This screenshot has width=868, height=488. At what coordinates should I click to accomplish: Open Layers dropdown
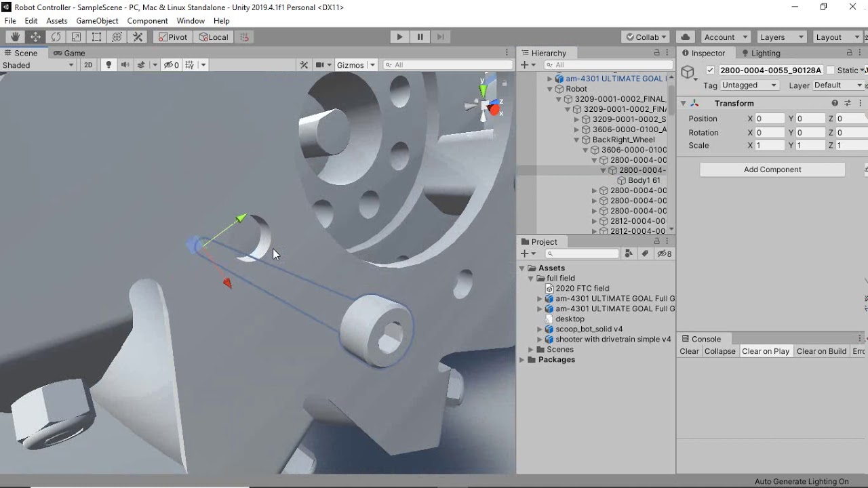tap(781, 37)
